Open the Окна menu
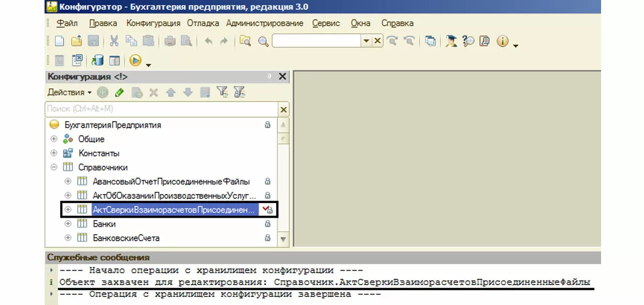The image size is (644, 305). (x=361, y=23)
